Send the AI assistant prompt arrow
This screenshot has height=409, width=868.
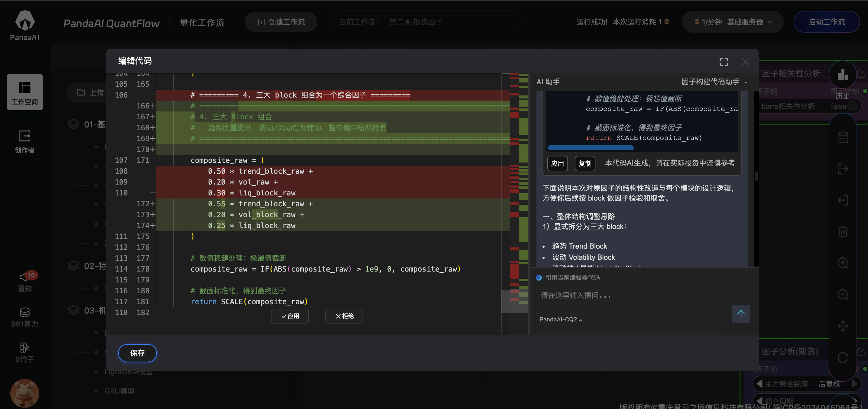click(740, 314)
